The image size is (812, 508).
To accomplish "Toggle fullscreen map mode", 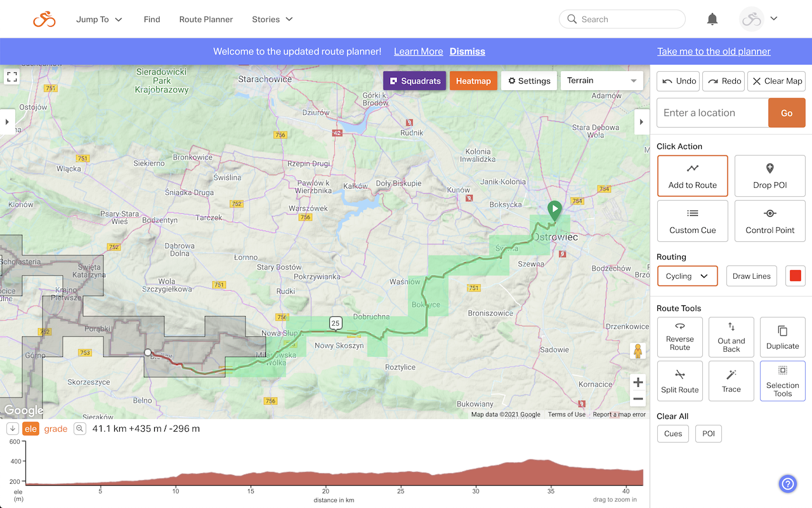I will coord(12,77).
